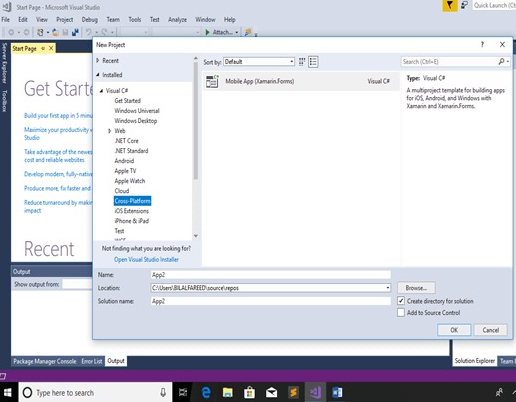Image resolution: width=516 pixels, height=402 pixels.
Task: Open the Location path dropdown
Action: click(388, 288)
